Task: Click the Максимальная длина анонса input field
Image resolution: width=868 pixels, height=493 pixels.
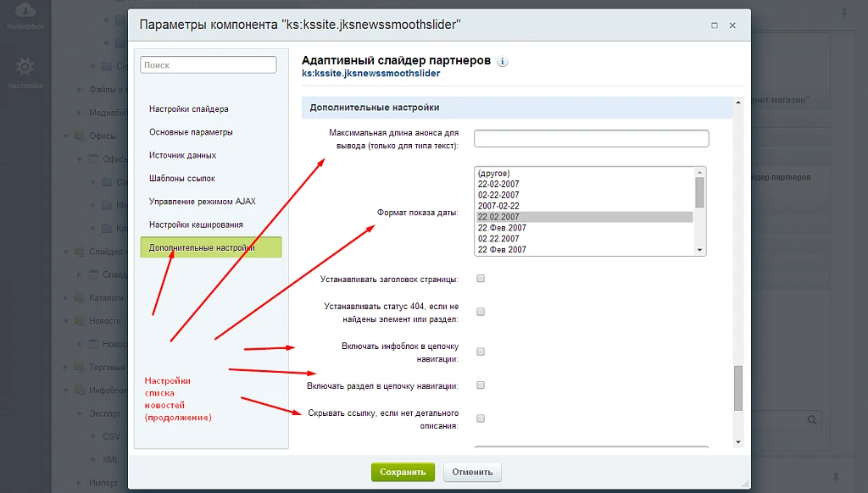Action: (x=591, y=138)
